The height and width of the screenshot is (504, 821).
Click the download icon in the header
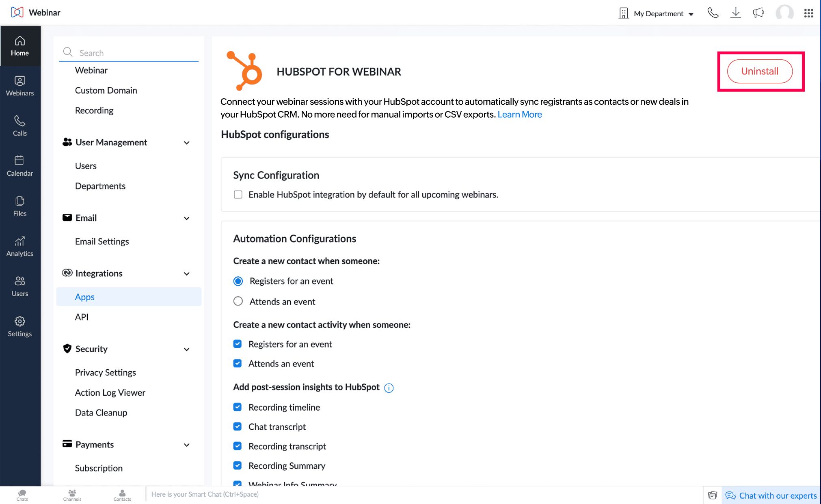coord(735,13)
